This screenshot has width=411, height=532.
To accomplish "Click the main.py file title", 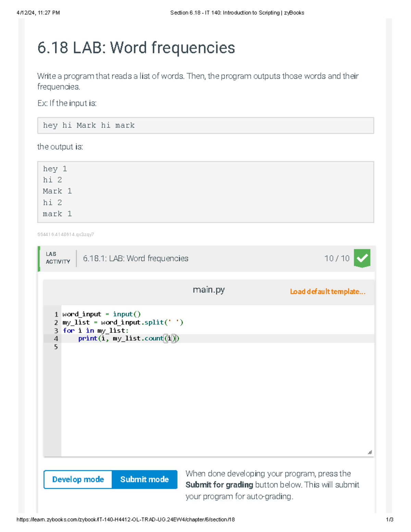I will (x=209, y=290).
